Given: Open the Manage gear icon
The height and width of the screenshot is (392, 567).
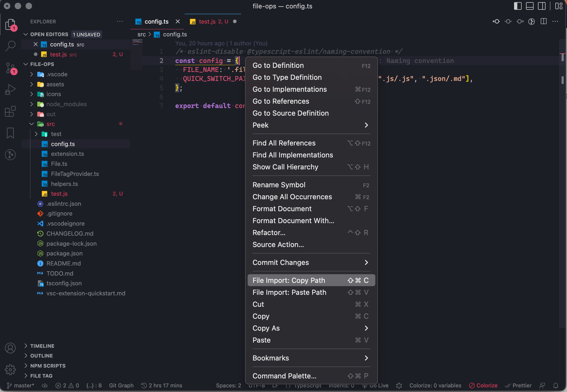Looking at the screenshot, I should [x=10, y=369].
